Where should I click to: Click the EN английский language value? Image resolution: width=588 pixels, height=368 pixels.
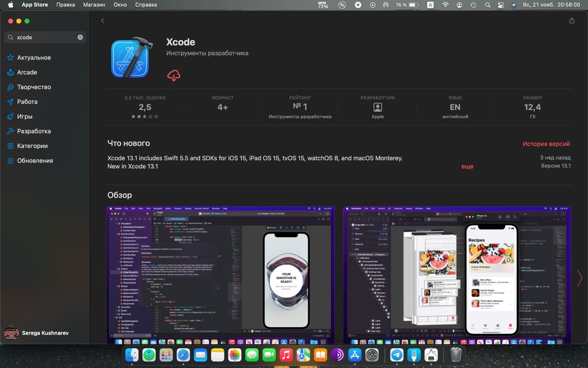[455, 107]
